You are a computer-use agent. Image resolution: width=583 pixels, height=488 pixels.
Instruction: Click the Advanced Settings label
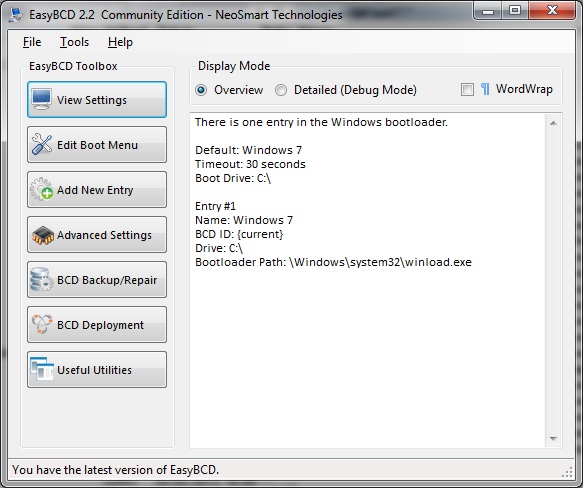104,235
